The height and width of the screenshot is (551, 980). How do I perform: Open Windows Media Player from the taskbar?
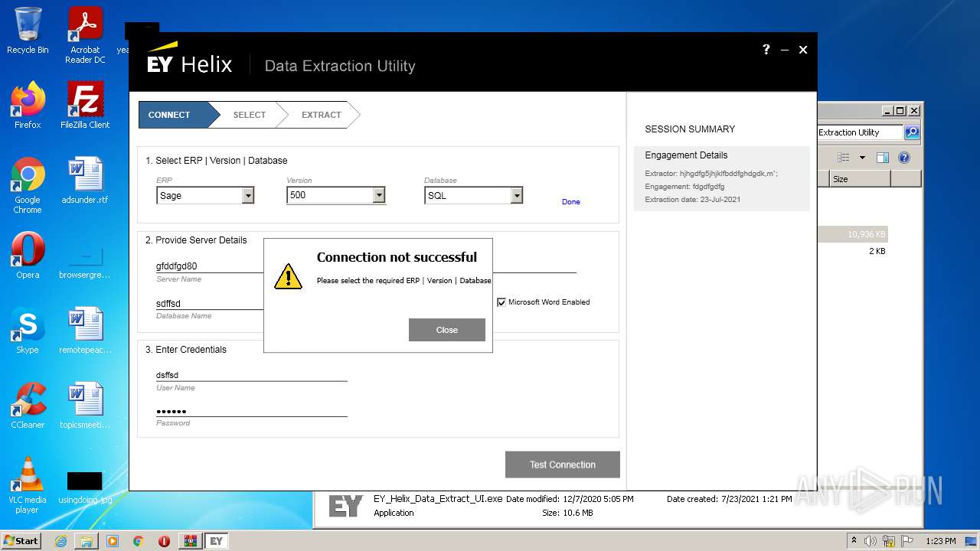coord(113,541)
